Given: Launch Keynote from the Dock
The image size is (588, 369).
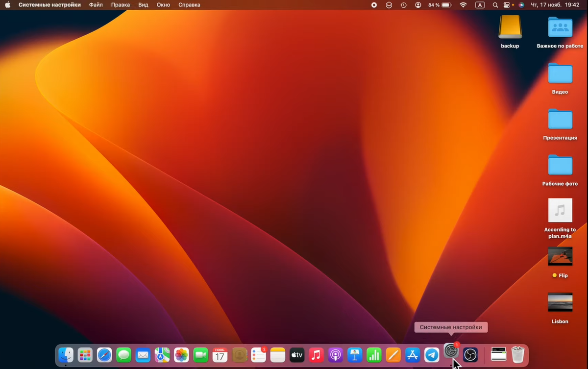Looking at the screenshot, I should click(354, 355).
